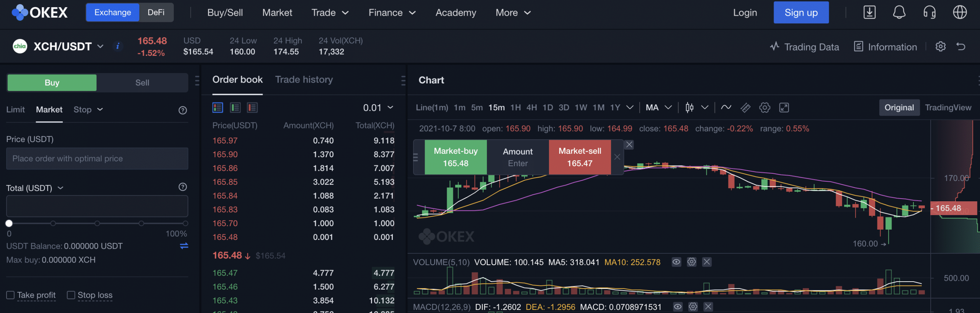Select the Market order tab
Screen dimensions: 980x313
click(x=49, y=110)
